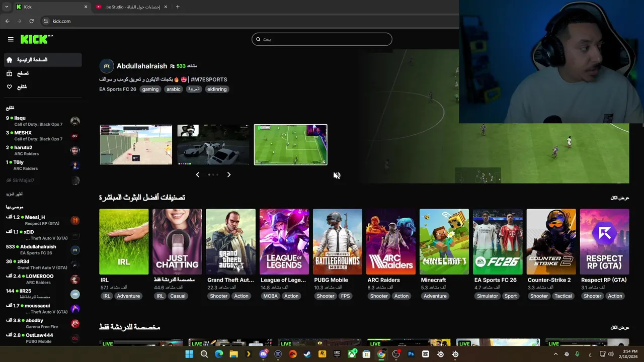Click the kick.com address bar
The height and width of the screenshot is (362, 644).
tap(249, 21)
